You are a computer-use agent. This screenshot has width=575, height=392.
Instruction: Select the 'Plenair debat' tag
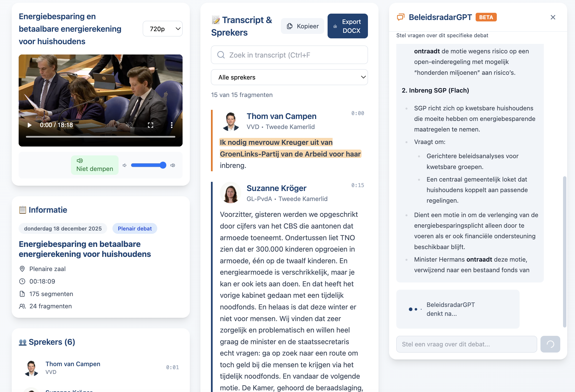click(x=135, y=228)
